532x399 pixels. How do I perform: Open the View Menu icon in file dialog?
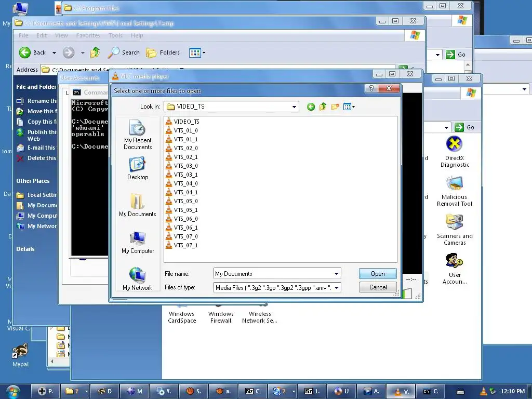[349, 107]
